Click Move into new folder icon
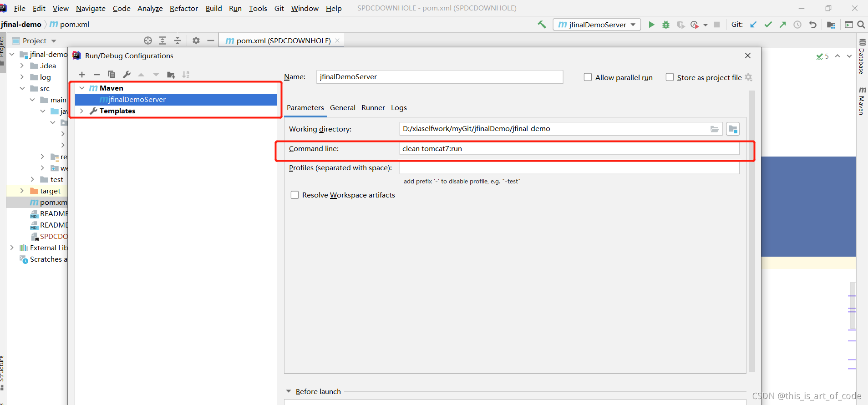The height and width of the screenshot is (405, 868). [x=171, y=75]
